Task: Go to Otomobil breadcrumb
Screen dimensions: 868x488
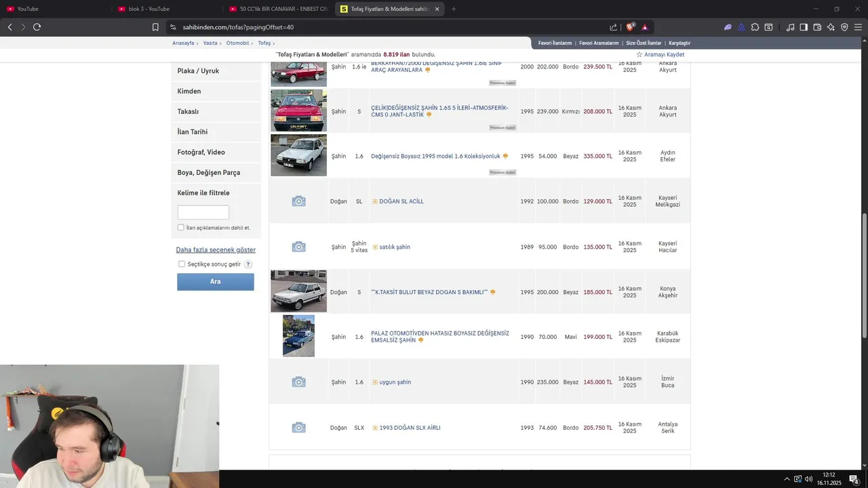Action: (x=237, y=43)
